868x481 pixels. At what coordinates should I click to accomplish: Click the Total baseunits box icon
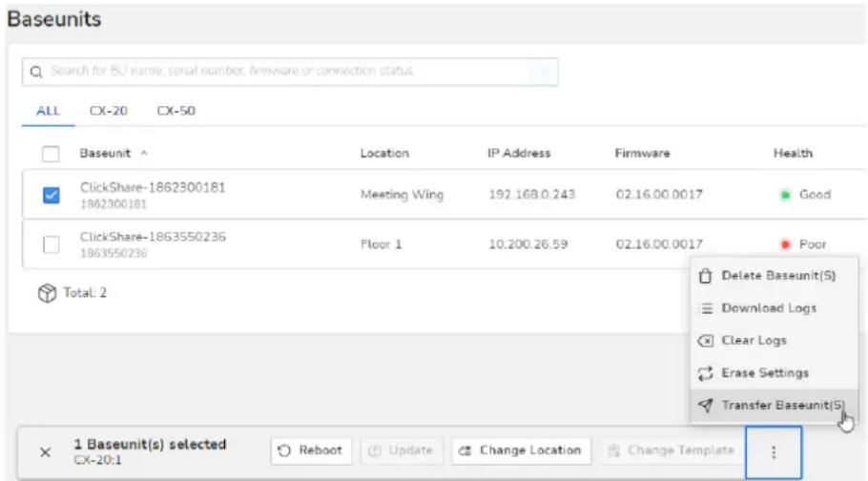47,293
